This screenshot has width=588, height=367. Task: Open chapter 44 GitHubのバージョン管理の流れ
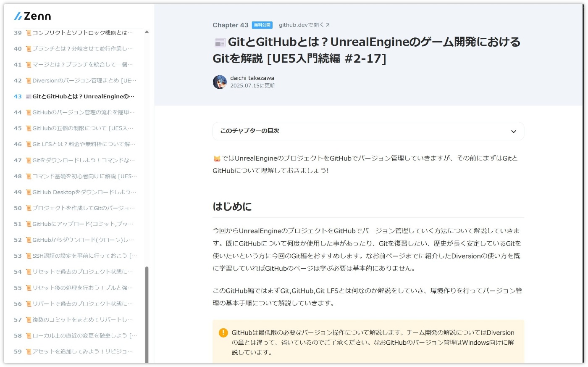pos(76,113)
